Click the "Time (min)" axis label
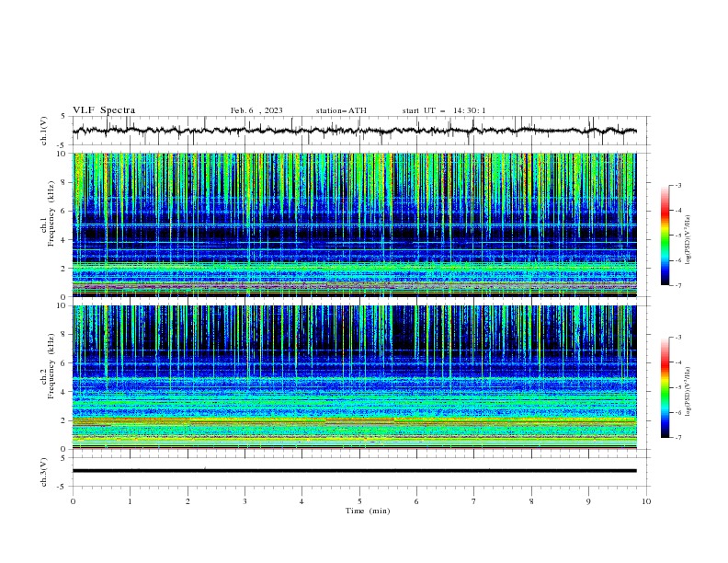 coord(368,511)
